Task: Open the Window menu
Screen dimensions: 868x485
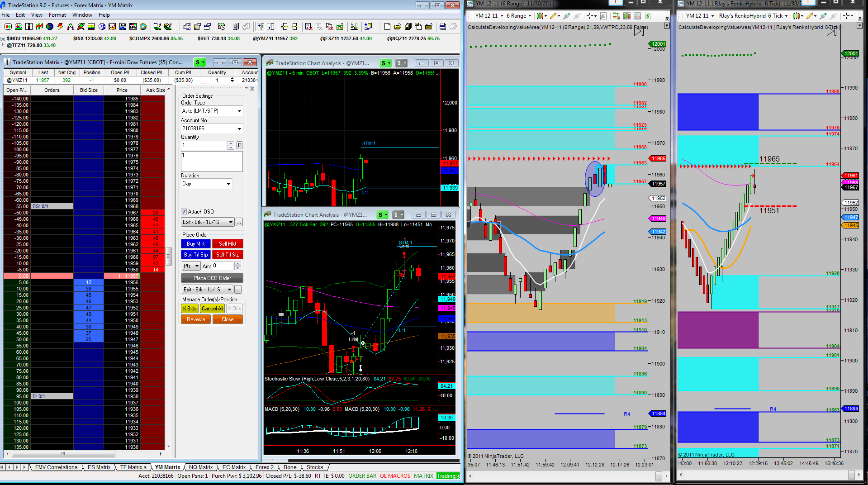Action: pyautogui.click(x=82, y=15)
